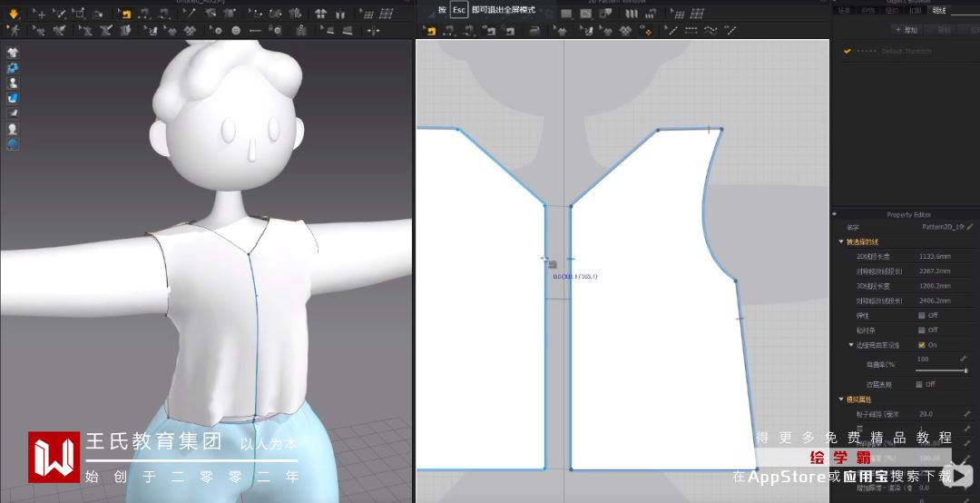Click the Default Topstitch list item

coord(906,52)
